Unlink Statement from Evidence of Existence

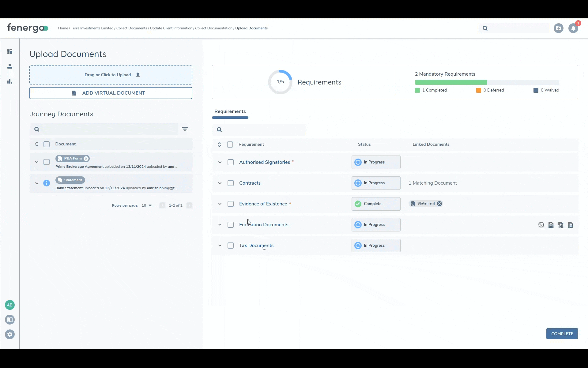[439, 204]
